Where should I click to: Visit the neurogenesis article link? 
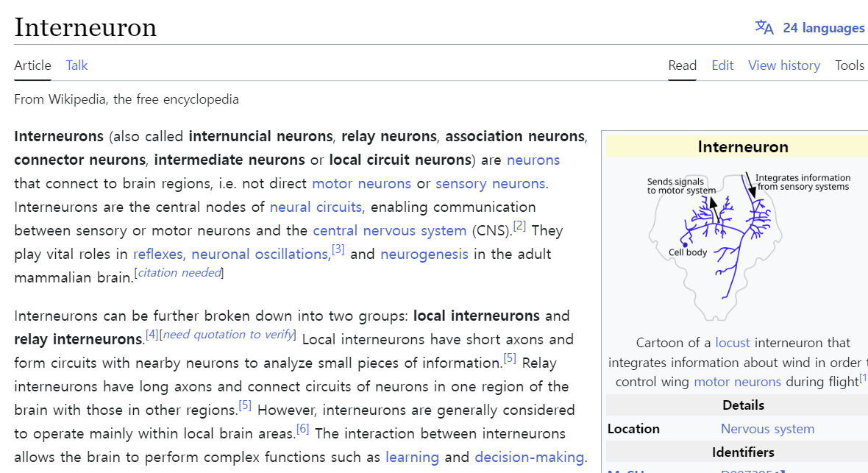point(424,254)
